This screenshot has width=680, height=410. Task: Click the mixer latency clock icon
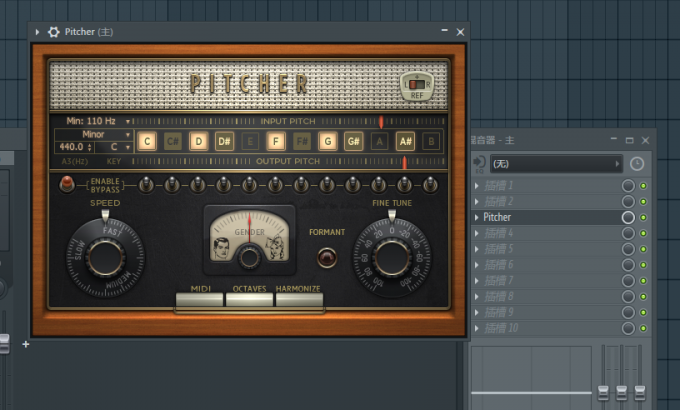click(637, 164)
